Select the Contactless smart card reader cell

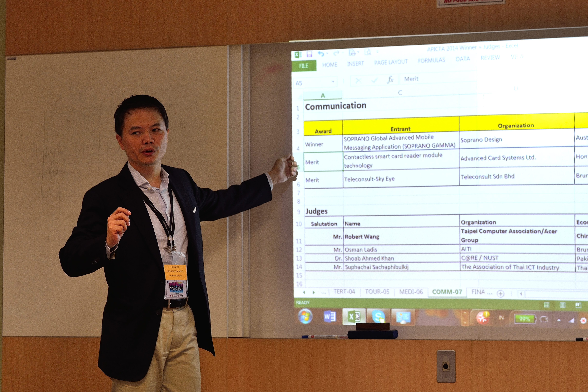click(401, 161)
